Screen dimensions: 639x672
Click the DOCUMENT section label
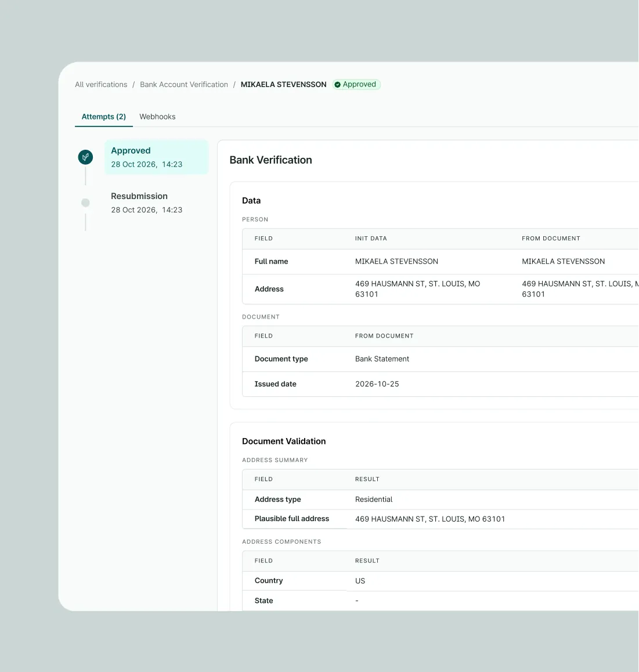[x=261, y=317]
